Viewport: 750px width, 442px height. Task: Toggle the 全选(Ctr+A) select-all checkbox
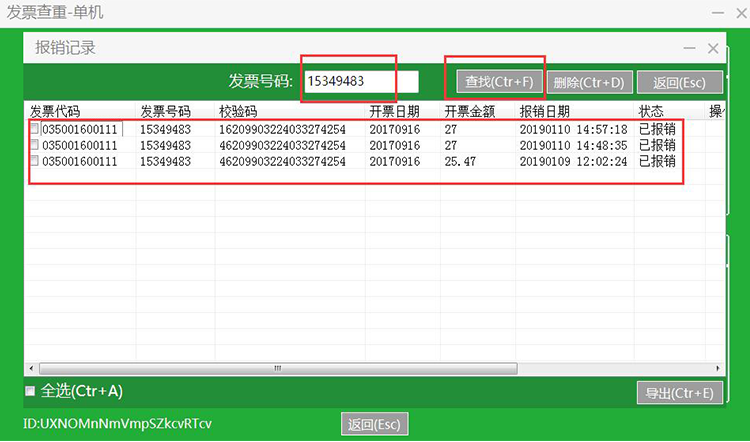coord(30,391)
